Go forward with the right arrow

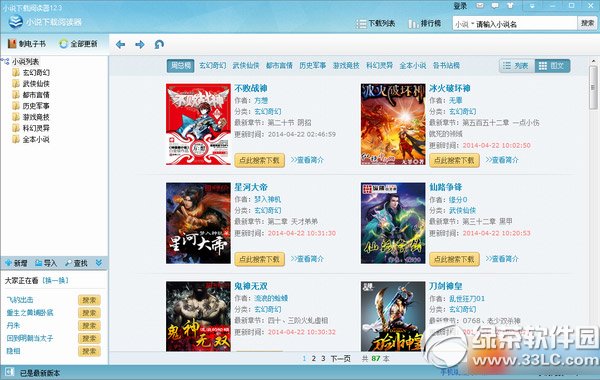[140, 44]
